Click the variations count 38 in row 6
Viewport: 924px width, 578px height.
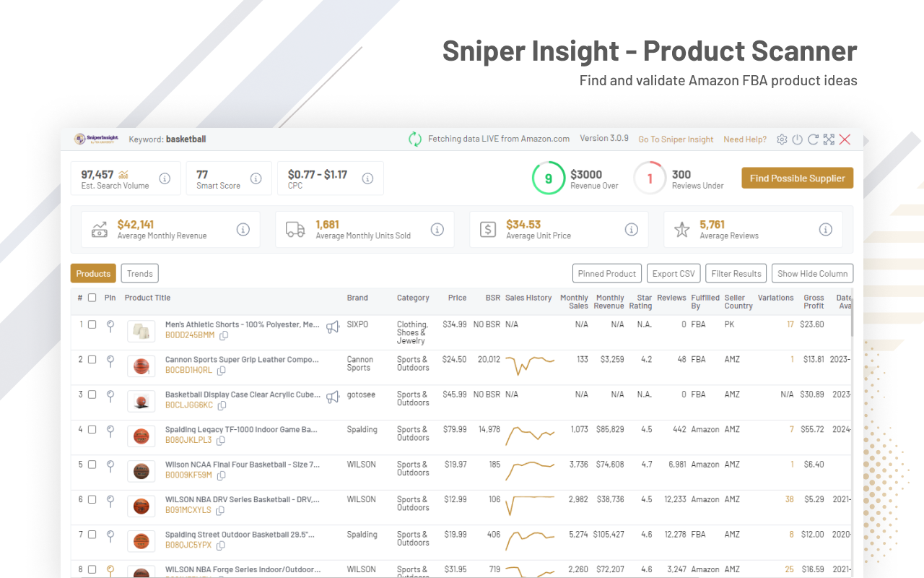(789, 499)
